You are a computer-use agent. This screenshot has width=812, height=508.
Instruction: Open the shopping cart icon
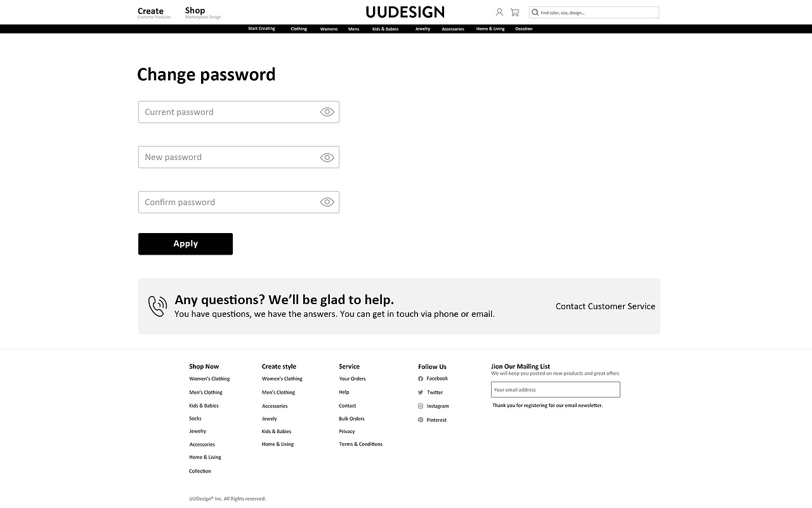pos(514,12)
